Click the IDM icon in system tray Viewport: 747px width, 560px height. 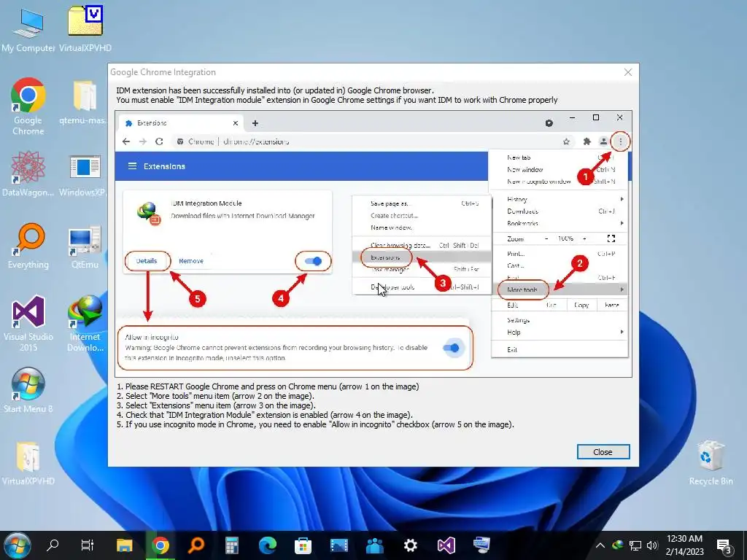(x=618, y=545)
